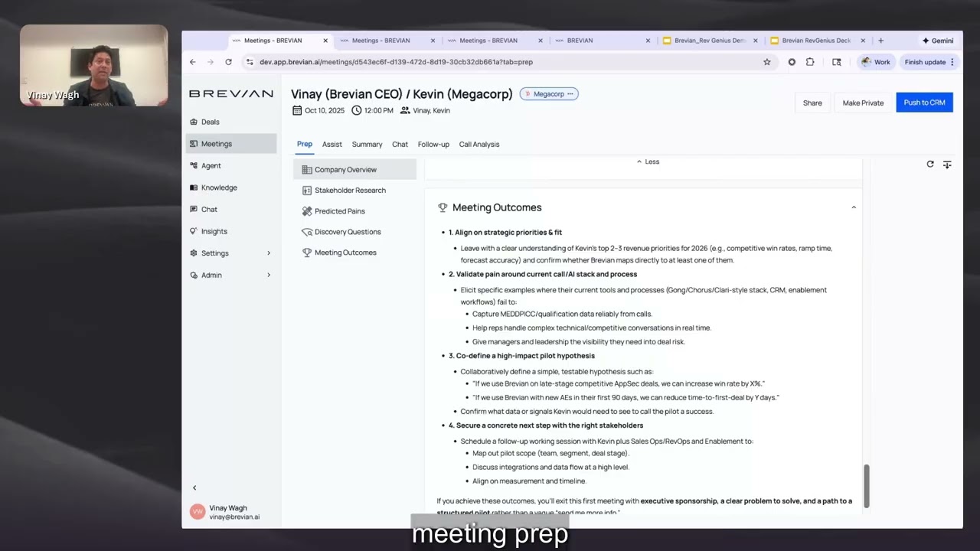Switch to Brevian_Rev Genius Demo tab
The image size is (980, 551).
tap(710, 41)
